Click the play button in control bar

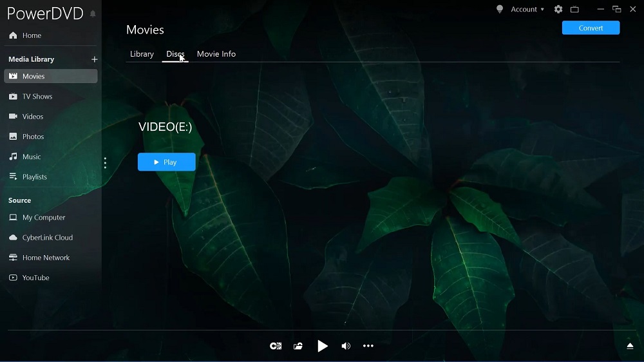[323, 346]
